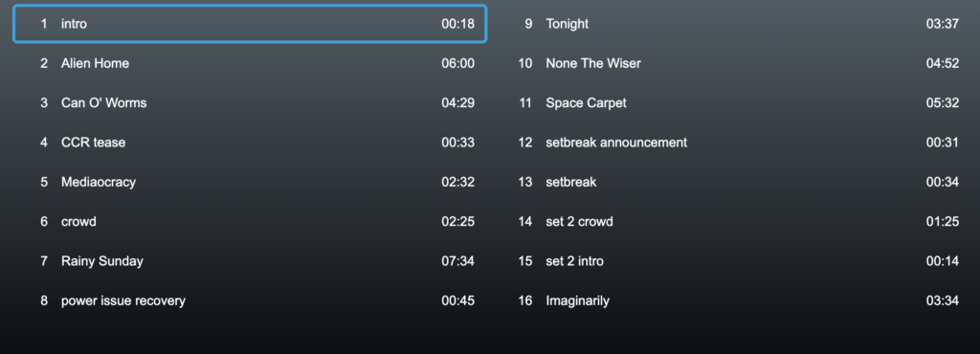Screen dimensions: 980x354
Task: Select power issue recovery track
Action: click(x=250, y=301)
